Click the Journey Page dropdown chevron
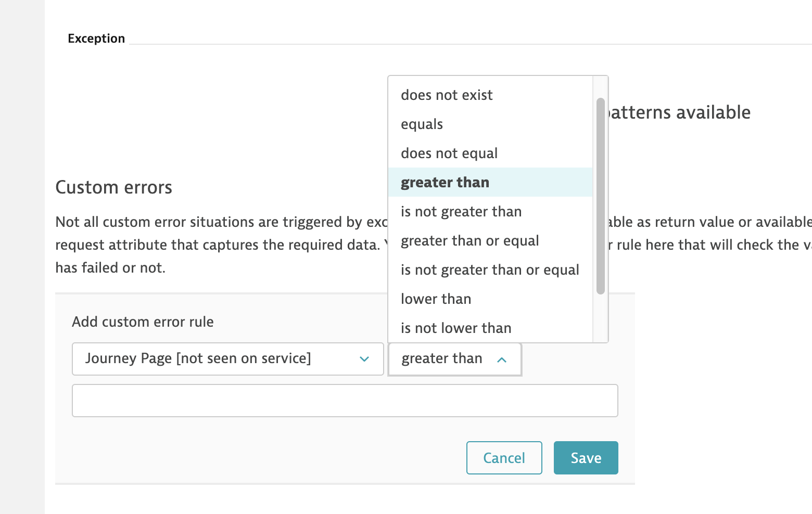The height and width of the screenshot is (514, 812). coord(364,359)
